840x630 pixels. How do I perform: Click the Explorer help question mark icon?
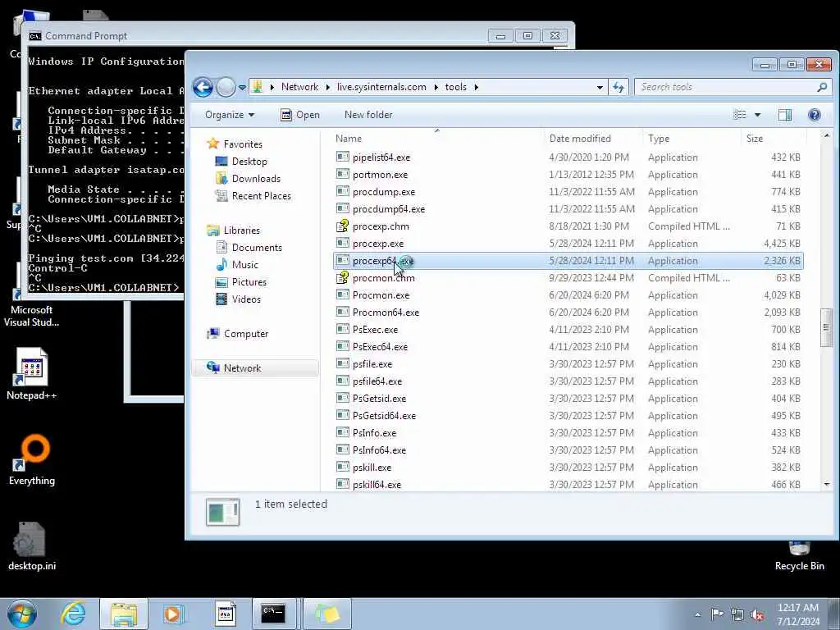(x=815, y=115)
